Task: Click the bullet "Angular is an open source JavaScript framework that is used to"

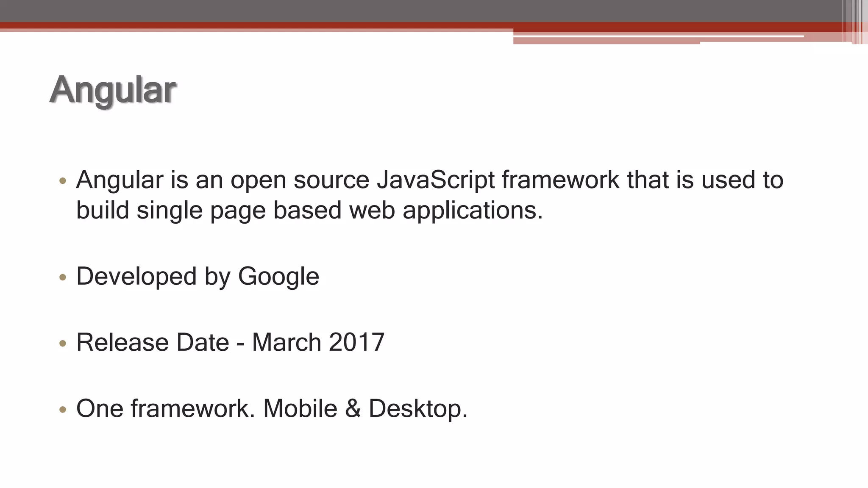Action: click(x=429, y=180)
